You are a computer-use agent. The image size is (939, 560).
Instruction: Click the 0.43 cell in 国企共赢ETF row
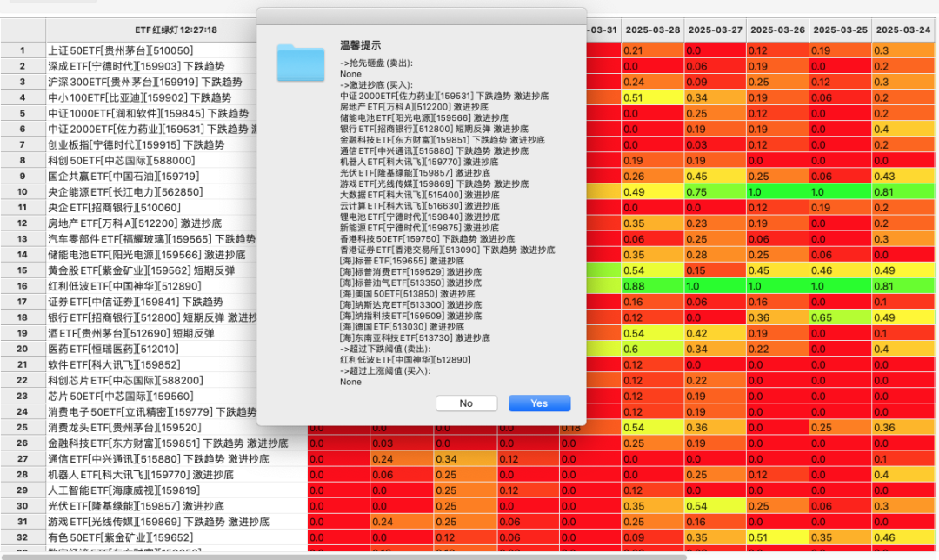(x=903, y=176)
